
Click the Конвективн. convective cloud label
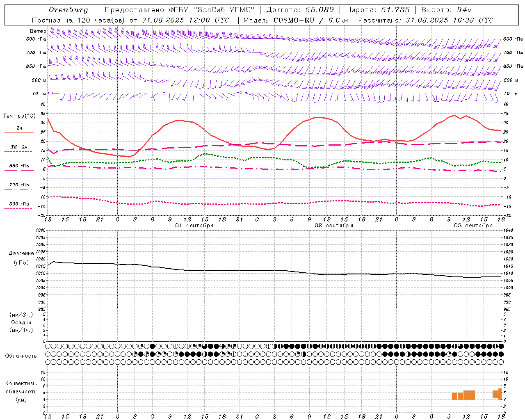[21, 383]
